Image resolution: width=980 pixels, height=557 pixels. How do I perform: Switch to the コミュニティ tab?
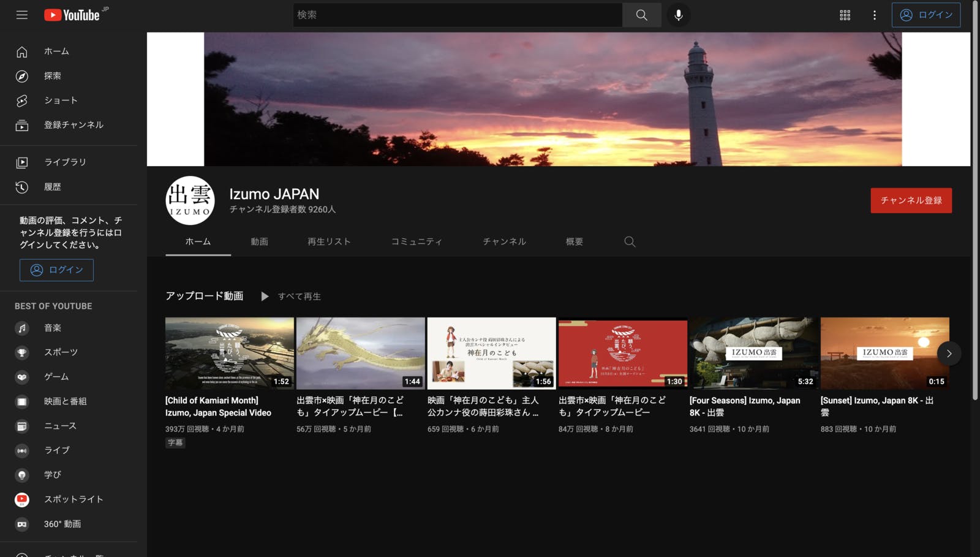pyautogui.click(x=417, y=241)
